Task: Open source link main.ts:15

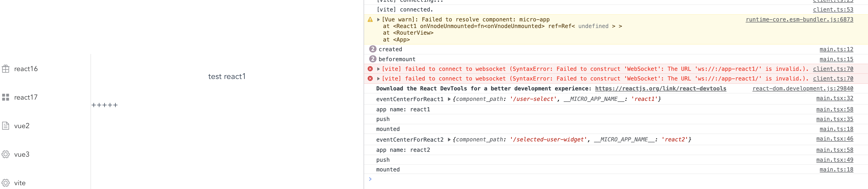Action: click(836, 59)
